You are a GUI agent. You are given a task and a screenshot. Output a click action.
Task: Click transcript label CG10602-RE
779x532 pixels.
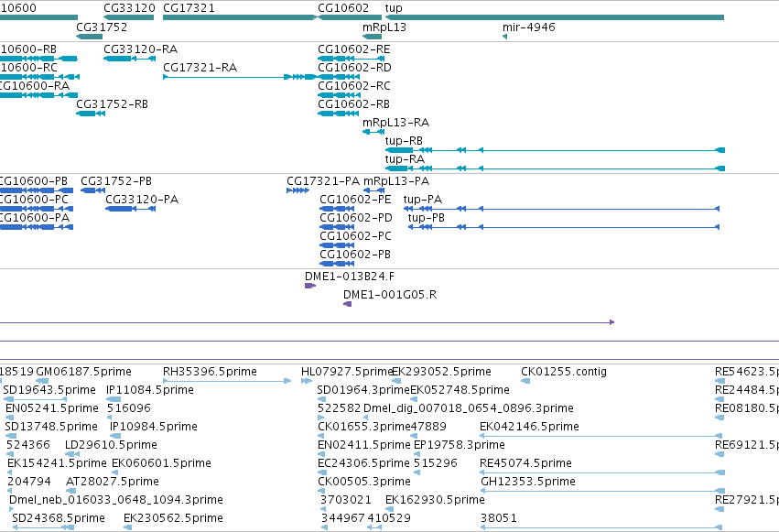pyautogui.click(x=354, y=49)
